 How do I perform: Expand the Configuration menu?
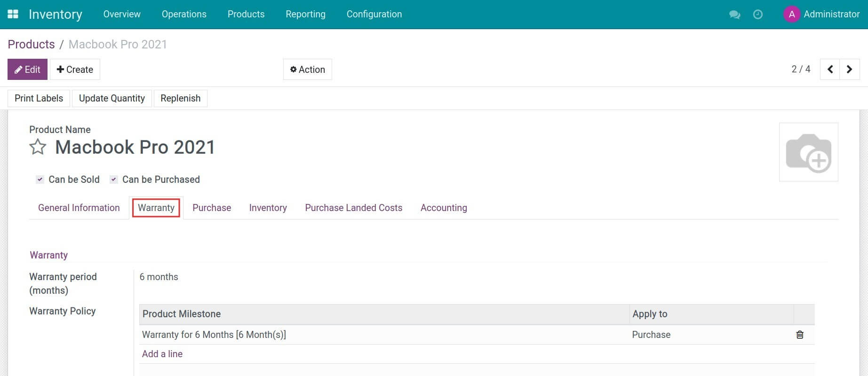click(x=374, y=14)
